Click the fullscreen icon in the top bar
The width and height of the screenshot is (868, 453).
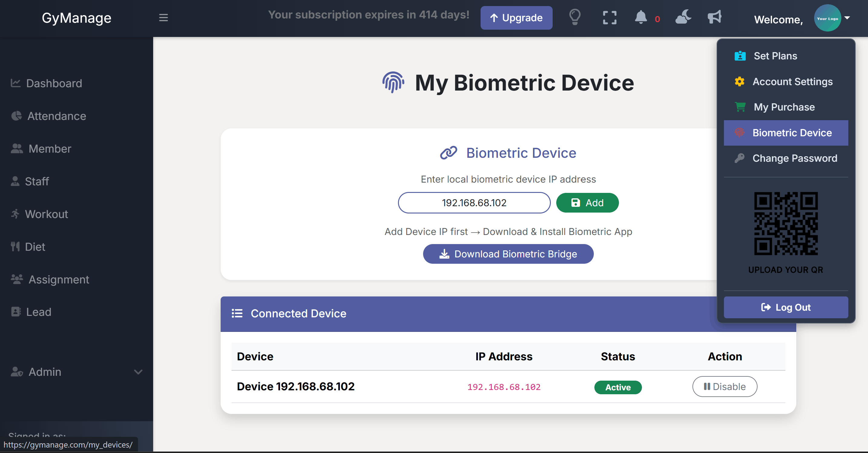click(x=609, y=18)
